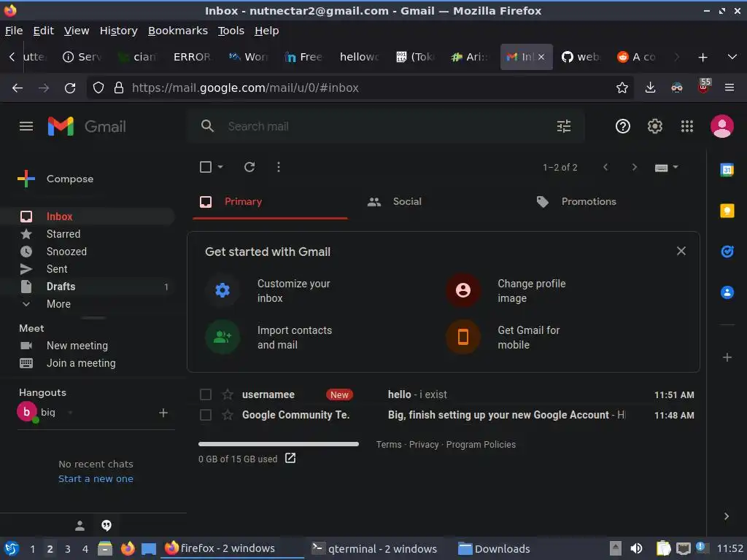Open Google Keep side panel icon
The width and height of the screenshot is (747, 560).
coord(727,211)
